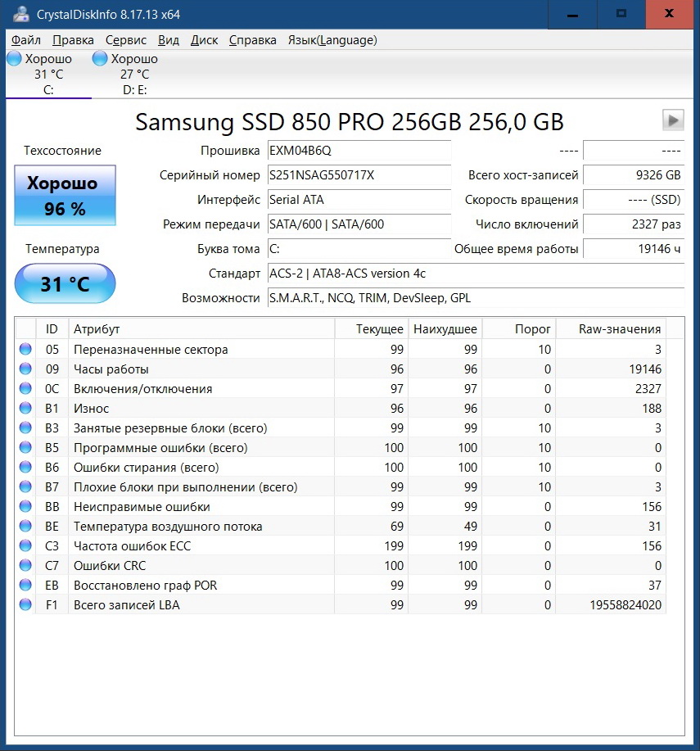Image resolution: width=700 pixels, height=751 pixels.
Task: Open the Диск menu
Action: click(x=204, y=40)
